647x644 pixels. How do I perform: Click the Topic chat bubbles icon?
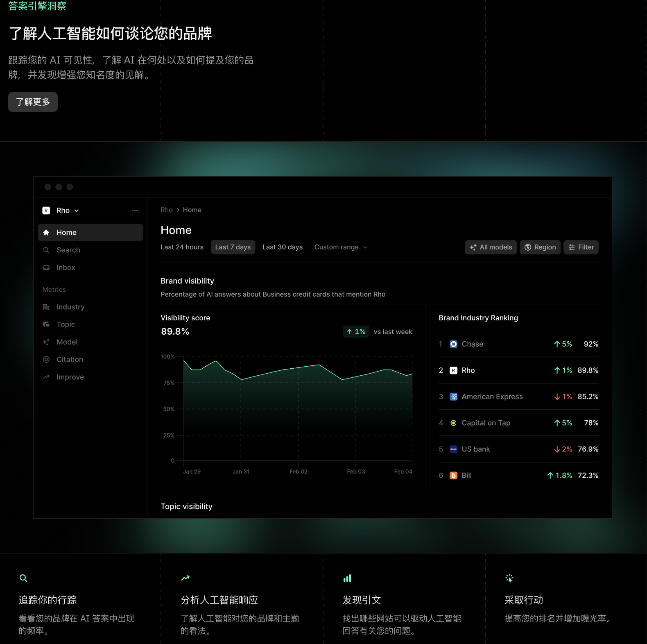pyautogui.click(x=46, y=324)
